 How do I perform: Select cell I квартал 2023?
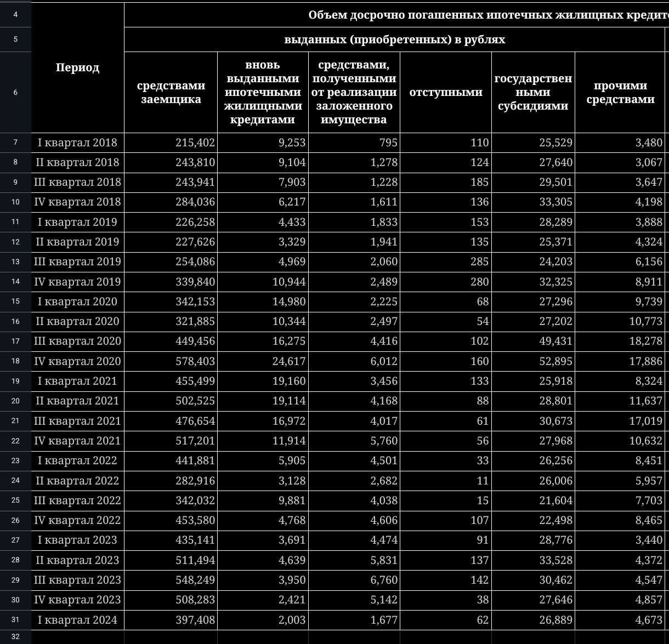click(78, 540)
